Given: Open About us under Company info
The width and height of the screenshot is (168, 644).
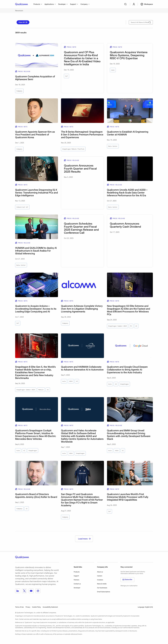Looking at the screenshot, I should pyautogui.click(x=100, y=572).
